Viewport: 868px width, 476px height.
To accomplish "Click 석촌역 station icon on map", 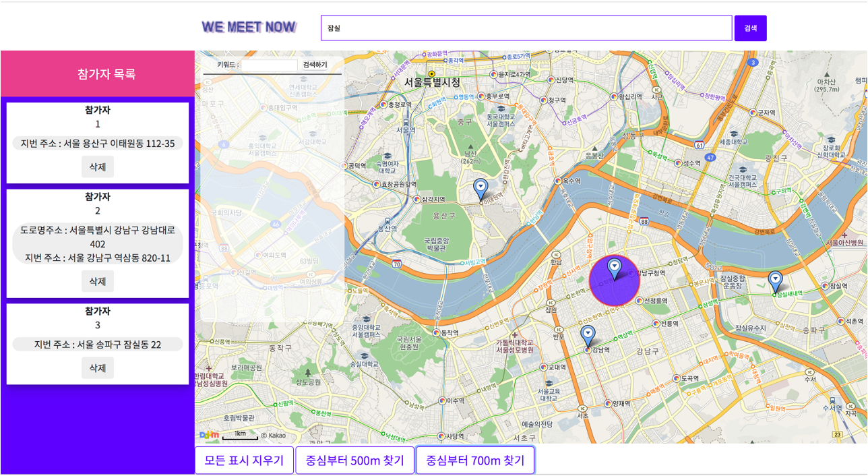I will coord(840,322).
